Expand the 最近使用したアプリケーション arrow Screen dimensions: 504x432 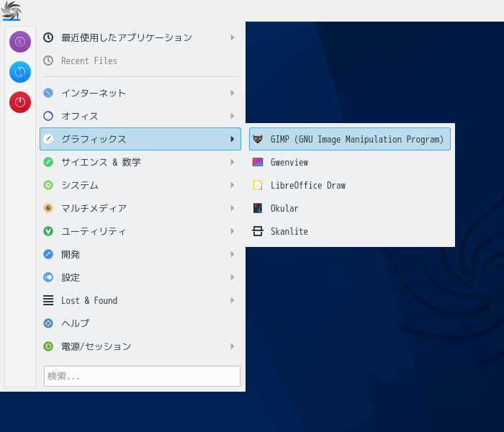(233, 37)
